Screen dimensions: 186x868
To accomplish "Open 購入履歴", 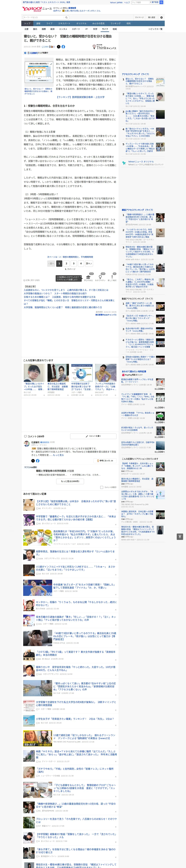I will point(152,17).
